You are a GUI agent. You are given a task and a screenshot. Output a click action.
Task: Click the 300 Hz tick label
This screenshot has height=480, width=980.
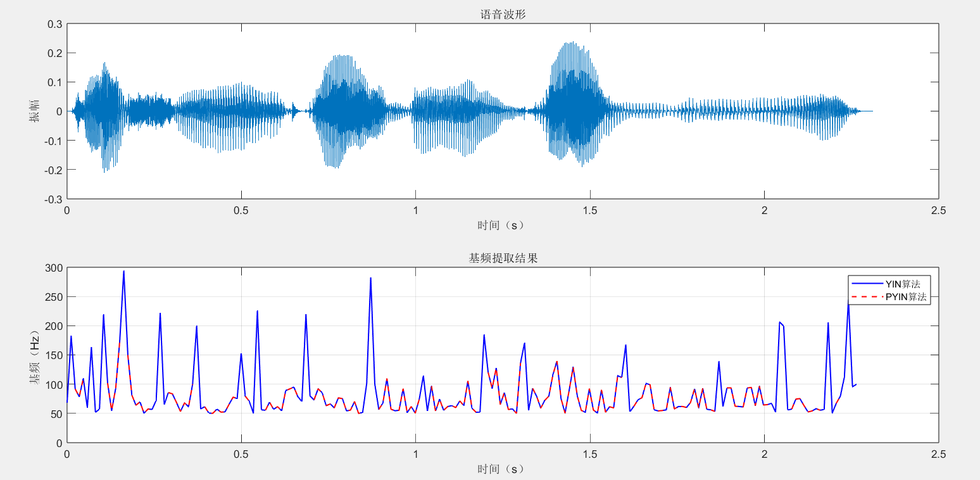pyautogui.click(x=54, y=268)
